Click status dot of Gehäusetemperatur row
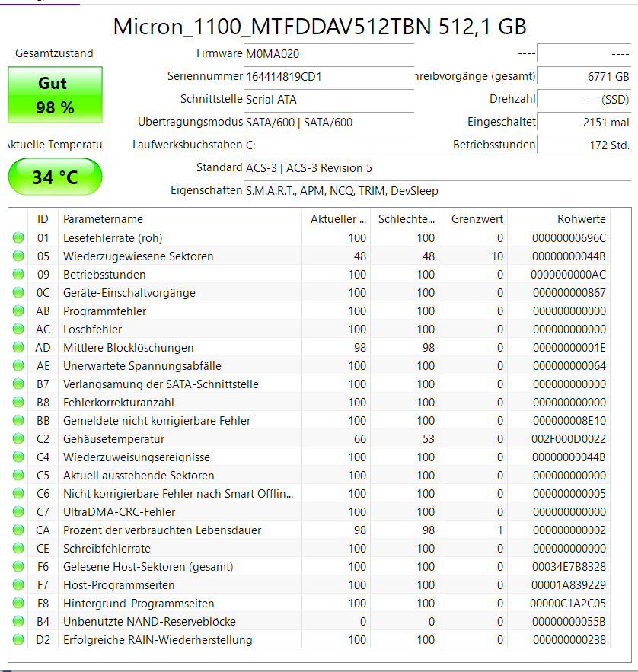Screen dimensions: 638x672 (x=18, y=438)
